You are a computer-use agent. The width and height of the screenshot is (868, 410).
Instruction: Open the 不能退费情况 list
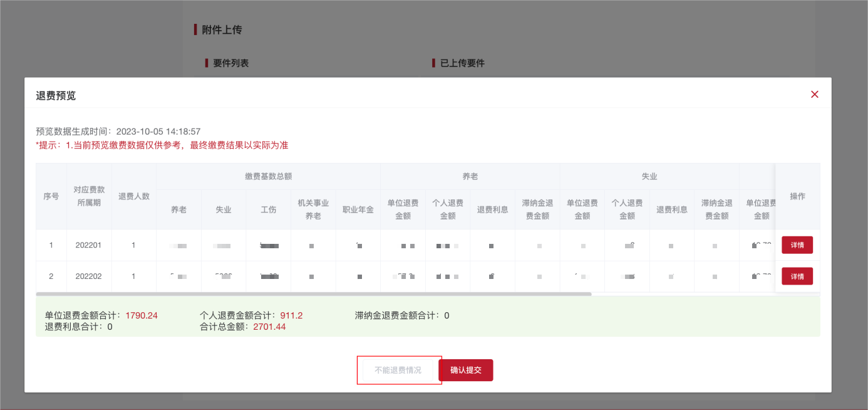pyautogui.click(x=399, y=370)
